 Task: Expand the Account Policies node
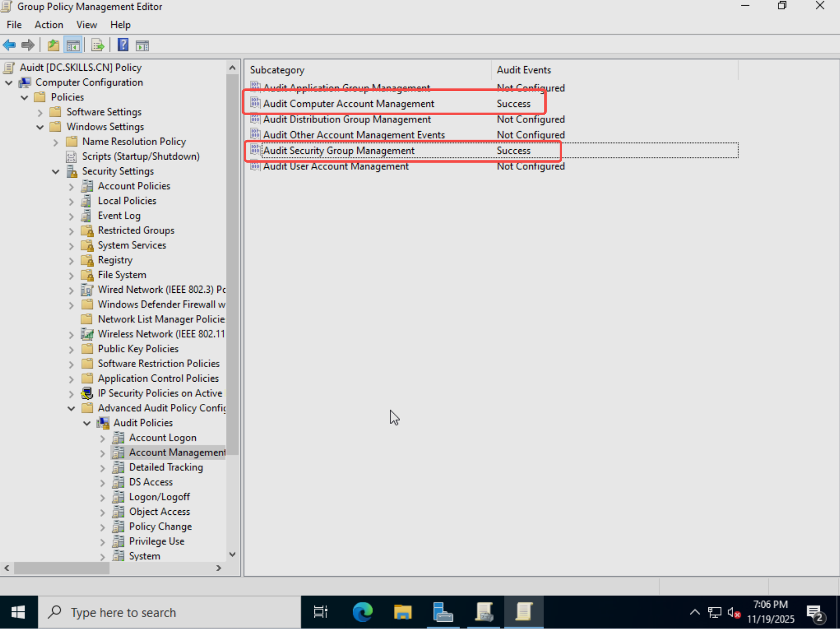(x=71, y=186)
